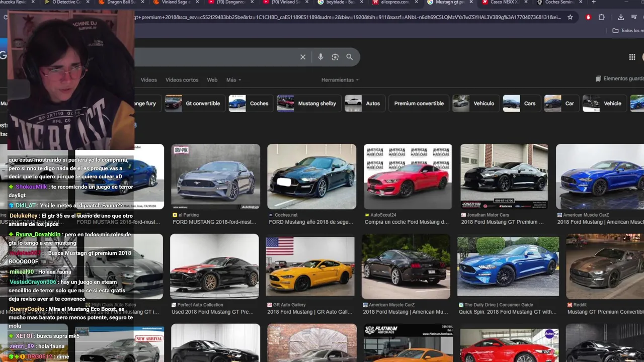Filter images by Premium convertible chip

click(419, 104)
